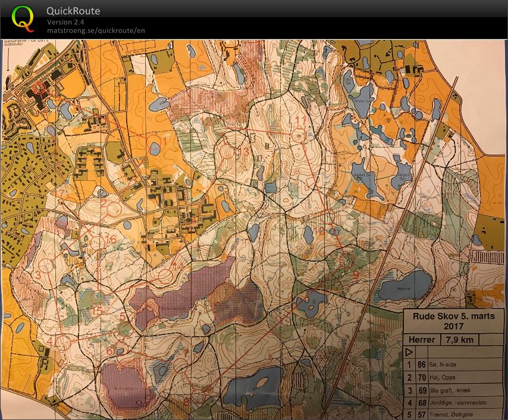
Task: Click the red "8" control label on the map
Action: [186, 402]
